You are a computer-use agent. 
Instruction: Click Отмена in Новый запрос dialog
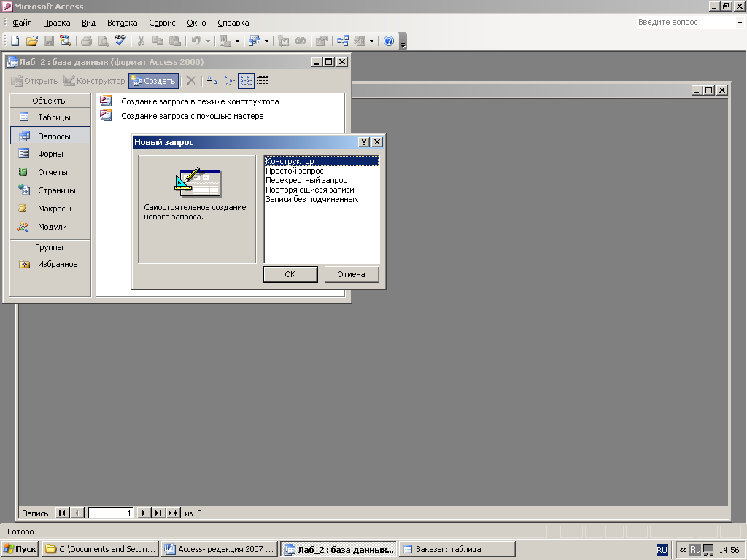coord(352,274)
